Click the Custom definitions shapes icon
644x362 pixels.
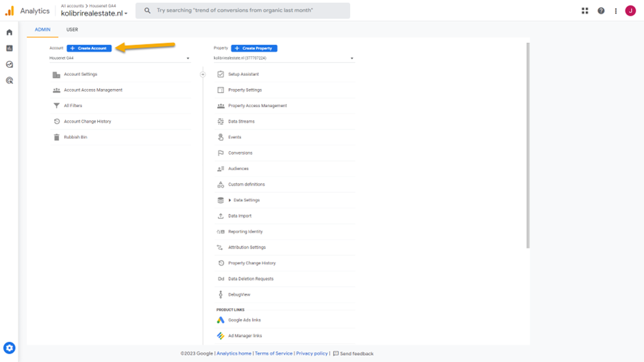tap(221, 184)
